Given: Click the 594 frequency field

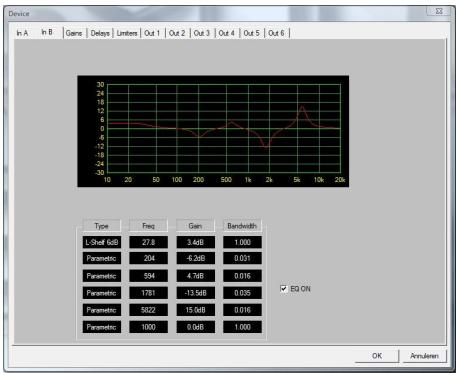Looking at the screenshot, I should [x=149, y=276].
